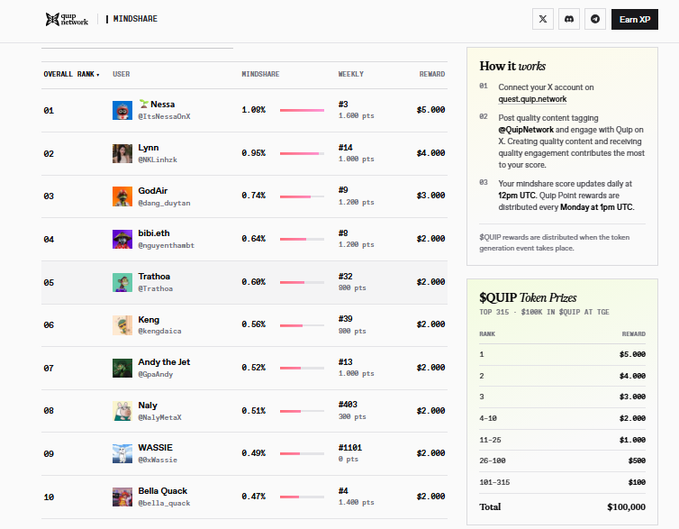The image size is (679, 529).
Task: Open Naly's avatar thumbnail
Action: 122,411
